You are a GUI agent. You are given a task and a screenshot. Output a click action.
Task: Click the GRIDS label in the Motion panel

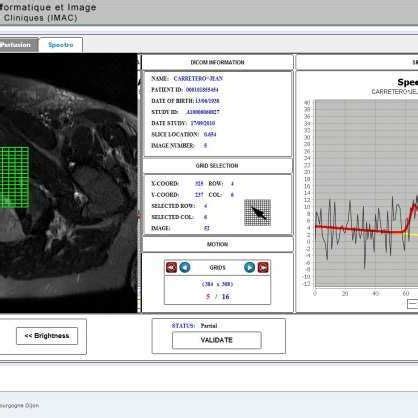click(x=217, y=268)
